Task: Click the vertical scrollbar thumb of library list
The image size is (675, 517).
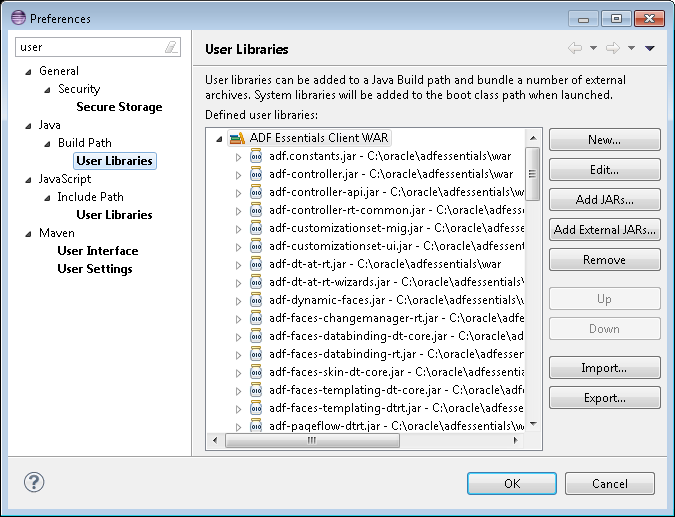Action: pyautogui.click(x=533, y=173)
